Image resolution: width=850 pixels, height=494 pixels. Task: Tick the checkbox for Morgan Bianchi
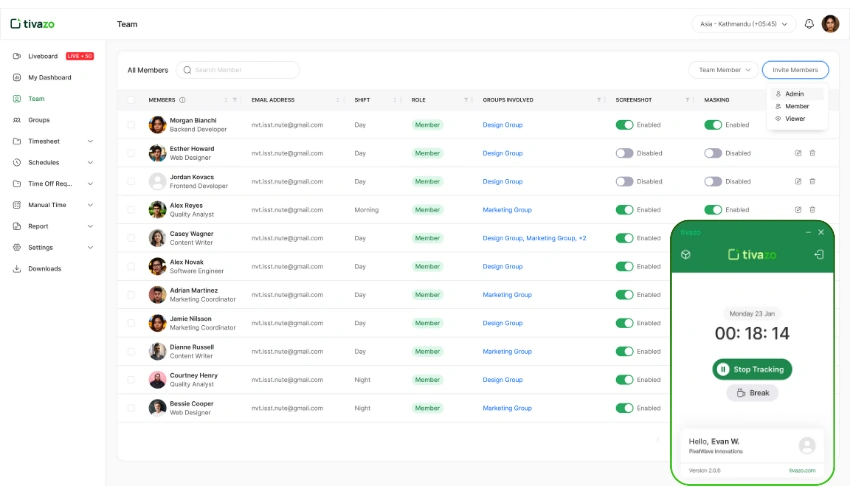131,125
